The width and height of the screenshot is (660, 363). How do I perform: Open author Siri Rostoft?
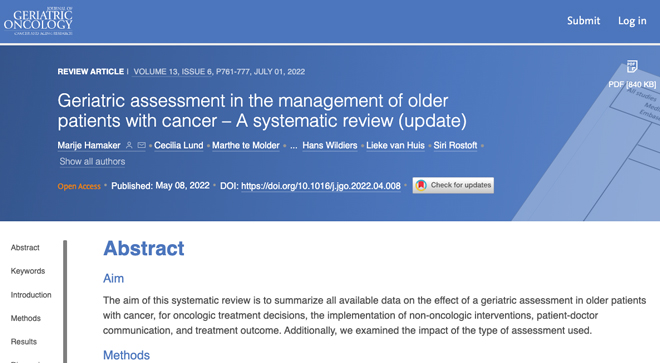(455, 145)
